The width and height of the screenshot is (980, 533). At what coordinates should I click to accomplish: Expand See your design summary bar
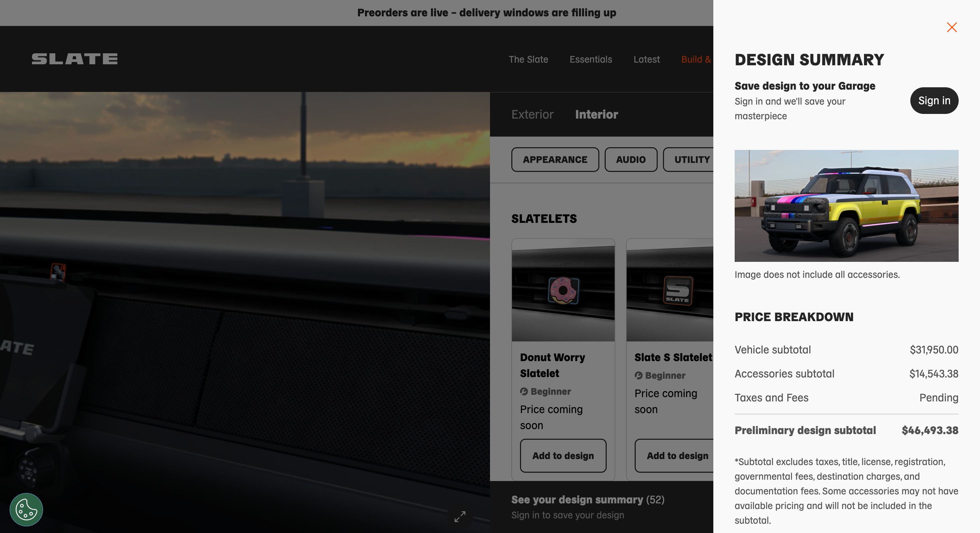[x=601, y=507]
